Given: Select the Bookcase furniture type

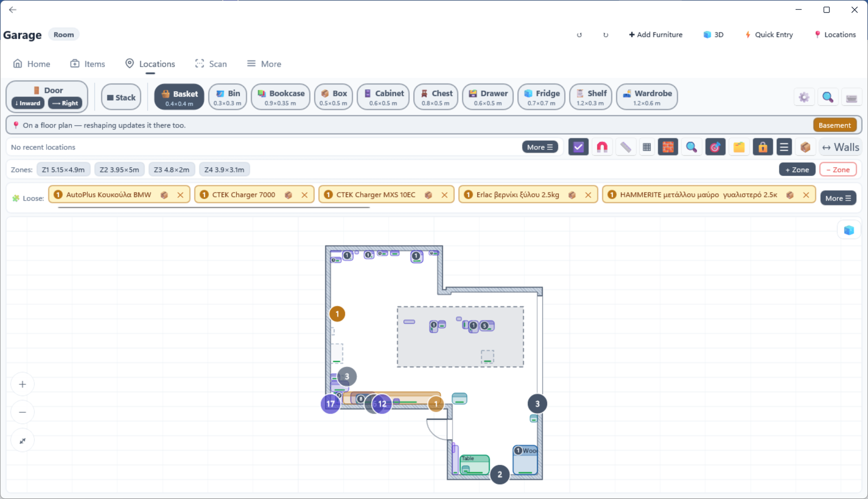Looking at the screenshot, I should pyautogui.click(x=281, y=97).
